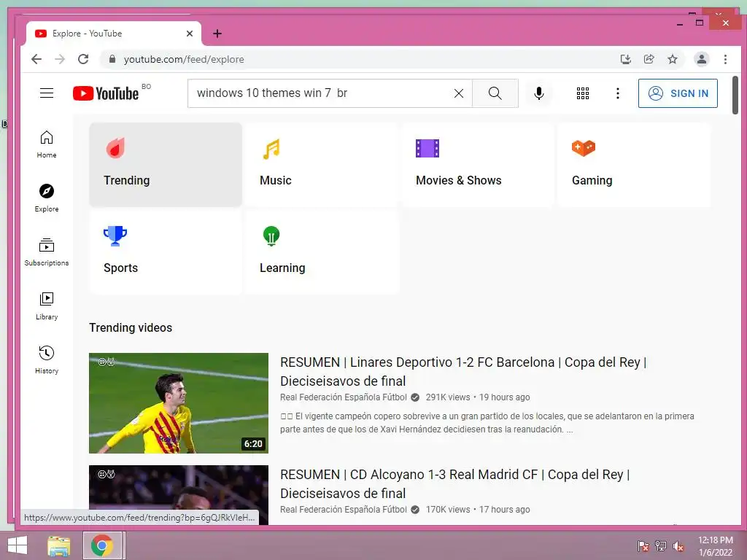Open the Sports category card
747x560 pixels.
pos(166,252)
